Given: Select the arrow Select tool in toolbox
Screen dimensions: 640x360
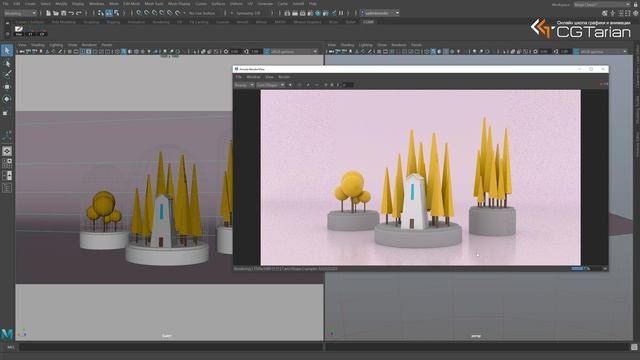Looking at the screenshot, I should pos(7,51).
